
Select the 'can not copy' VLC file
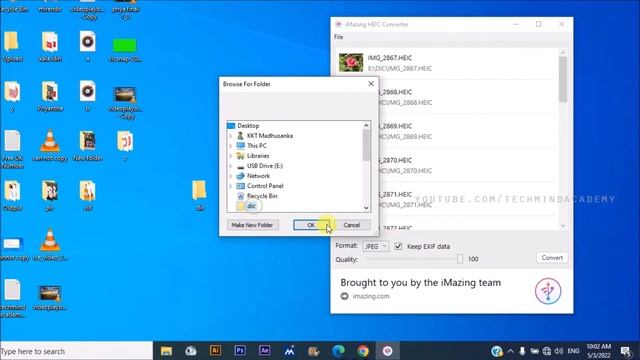50,146
